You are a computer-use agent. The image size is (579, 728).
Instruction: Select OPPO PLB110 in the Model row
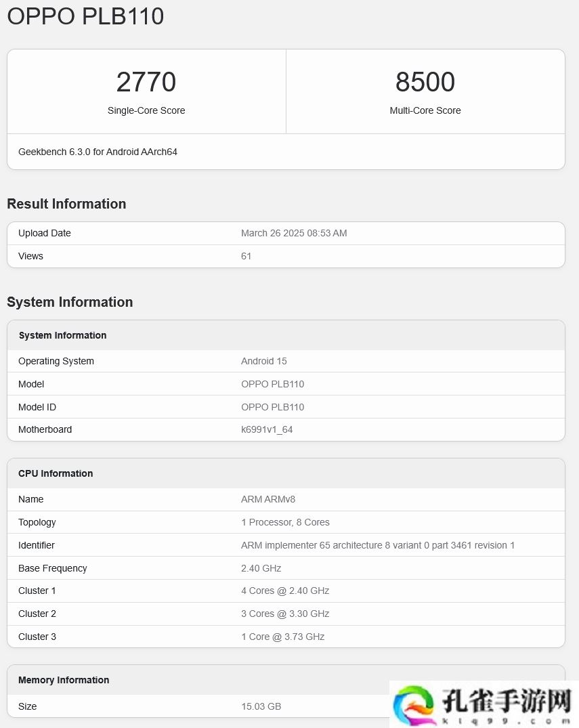(272, 384)
